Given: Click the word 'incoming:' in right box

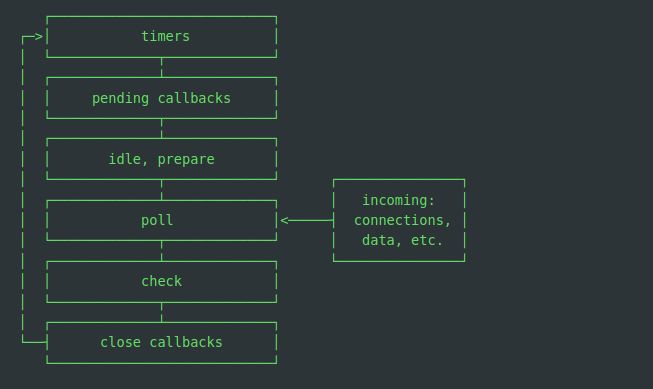Looking at the screenshot, I should pyautogui.click(x=399, y=200).
